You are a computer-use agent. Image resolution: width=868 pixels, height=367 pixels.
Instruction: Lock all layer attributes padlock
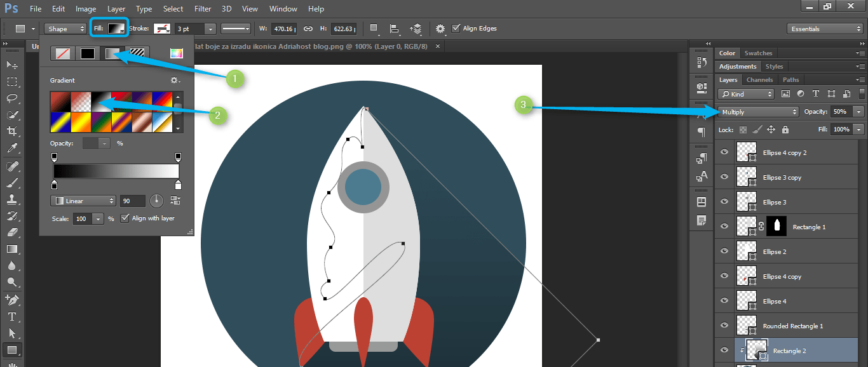(x=785, y=130)
